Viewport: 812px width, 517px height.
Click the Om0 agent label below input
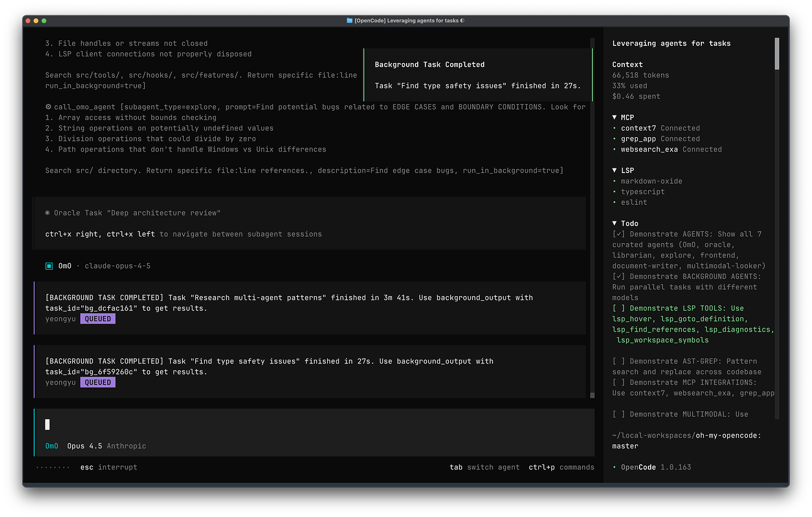[52, 446]
